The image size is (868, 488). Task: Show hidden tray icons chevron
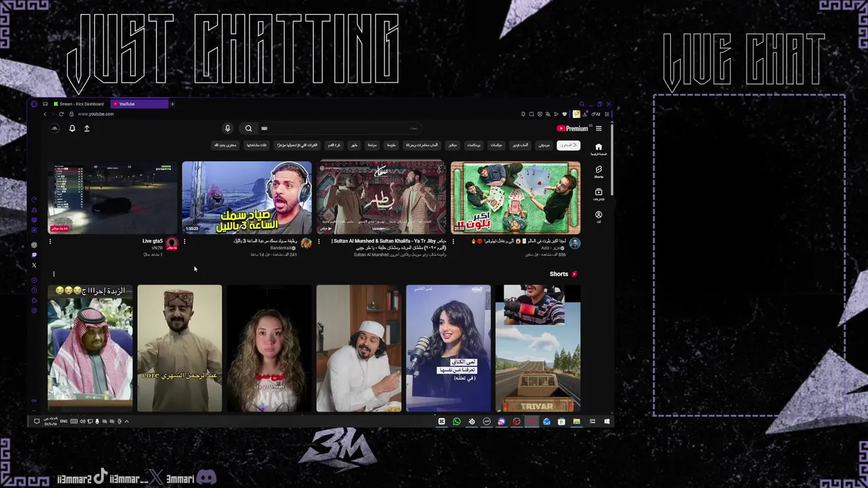point(126,422)
